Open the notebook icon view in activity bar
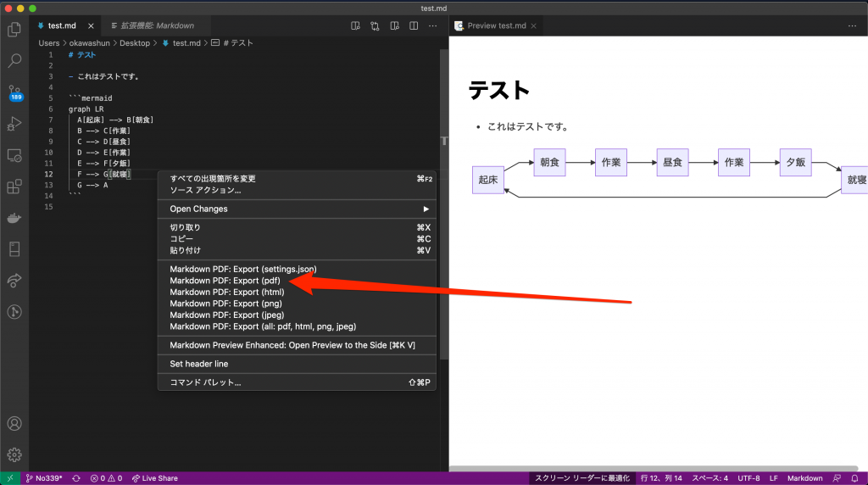Screen dimensions: 868x485 pyautogui.click(x=14, y=249)
